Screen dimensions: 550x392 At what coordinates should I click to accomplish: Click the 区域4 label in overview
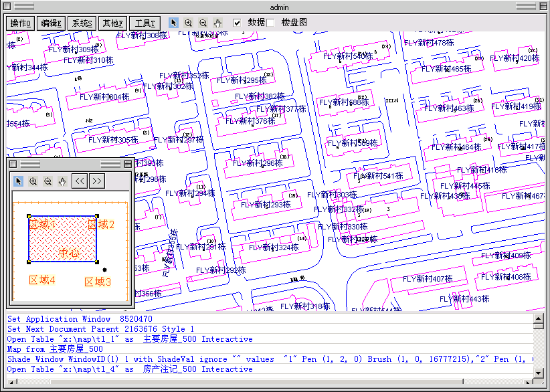click(42, 280)
